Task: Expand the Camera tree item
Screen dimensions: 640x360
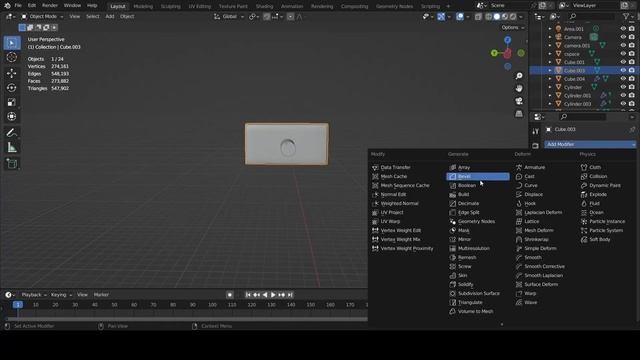Action: point(550,37)
